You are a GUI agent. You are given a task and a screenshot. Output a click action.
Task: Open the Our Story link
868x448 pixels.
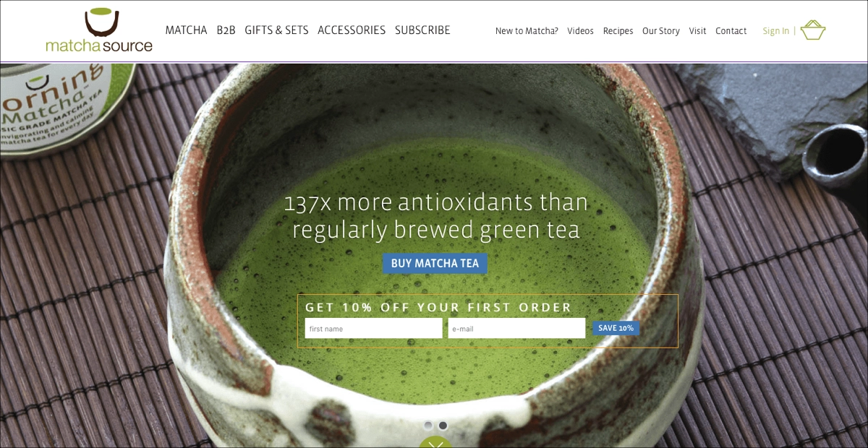pos(661,31)
